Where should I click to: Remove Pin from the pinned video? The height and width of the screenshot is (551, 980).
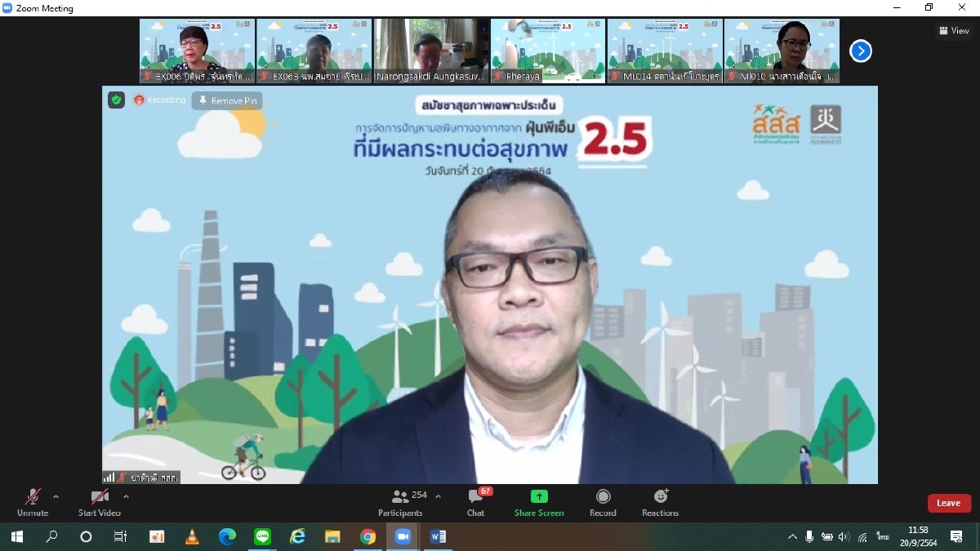(227, 100)
